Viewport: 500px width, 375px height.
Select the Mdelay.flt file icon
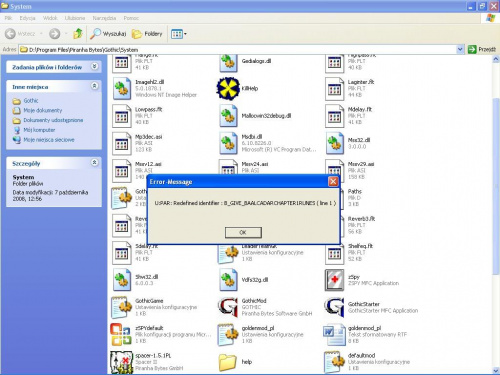(334, 116)
